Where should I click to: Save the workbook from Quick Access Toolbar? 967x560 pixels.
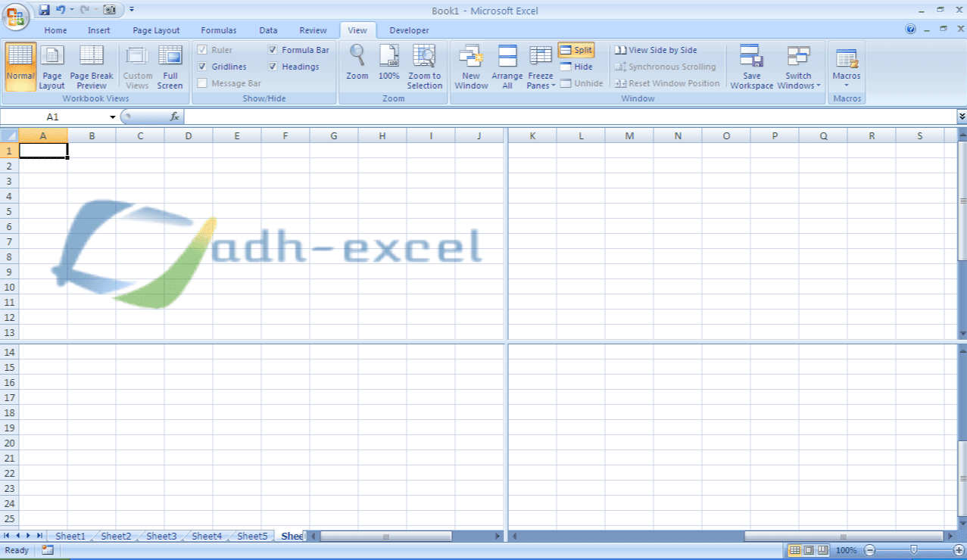coord(44,10)
